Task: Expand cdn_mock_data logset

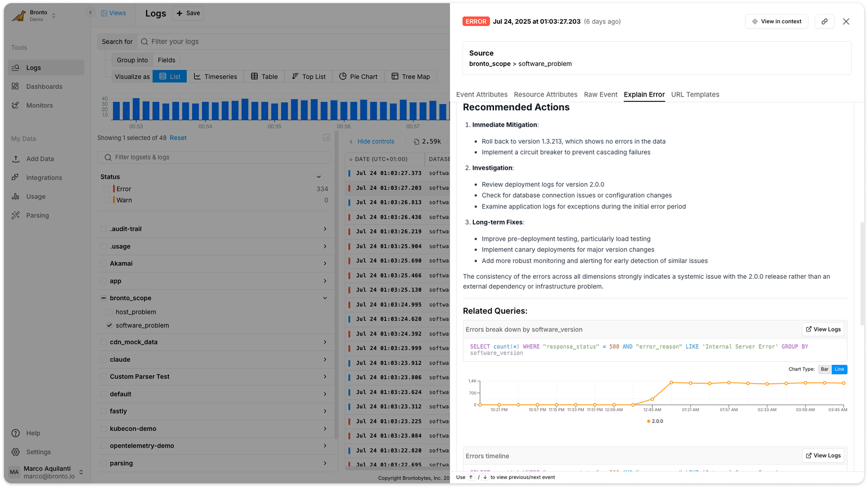Action: [325, 342]
